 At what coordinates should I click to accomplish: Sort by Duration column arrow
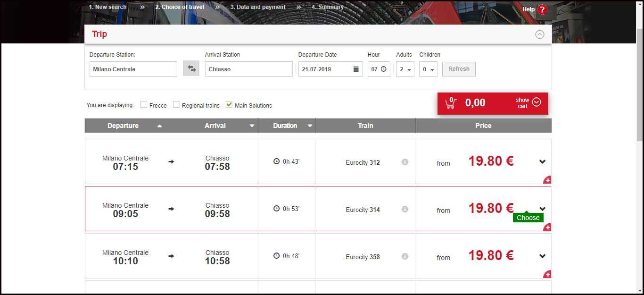click(310, 126)
